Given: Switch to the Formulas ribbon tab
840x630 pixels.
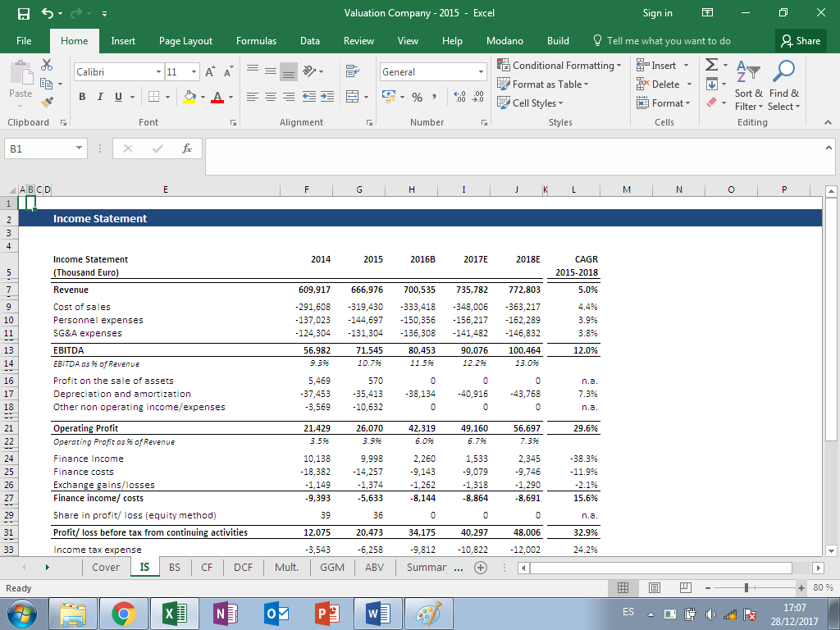Looking at the screenshot, I should (x=256, y=40).
